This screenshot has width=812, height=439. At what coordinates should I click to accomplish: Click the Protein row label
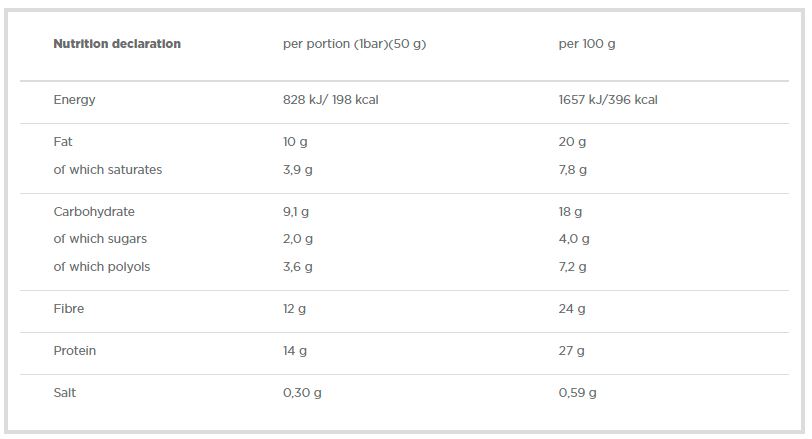[x=75, y=351]
